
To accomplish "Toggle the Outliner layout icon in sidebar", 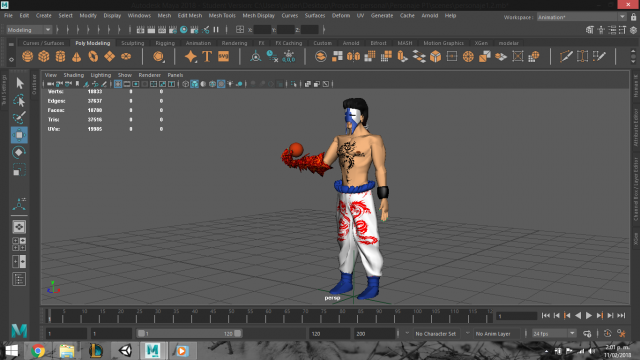I will click(x=19, y=279).
